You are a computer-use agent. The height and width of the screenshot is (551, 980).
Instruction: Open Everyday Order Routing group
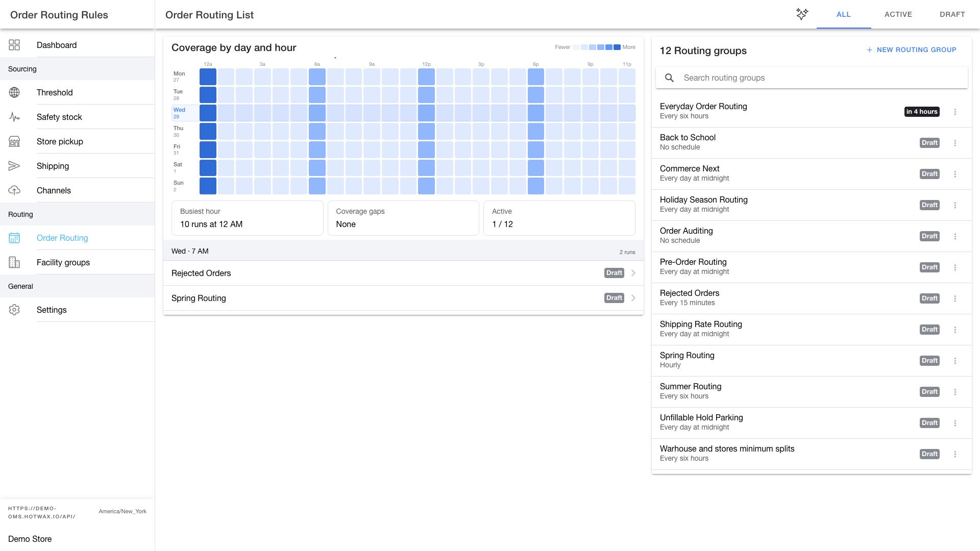tap(811, 112)
